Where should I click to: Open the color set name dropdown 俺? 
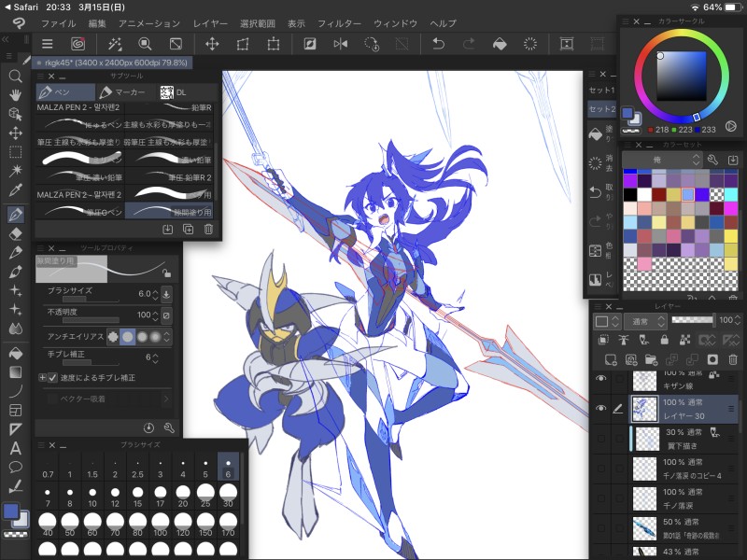(662, 160)
